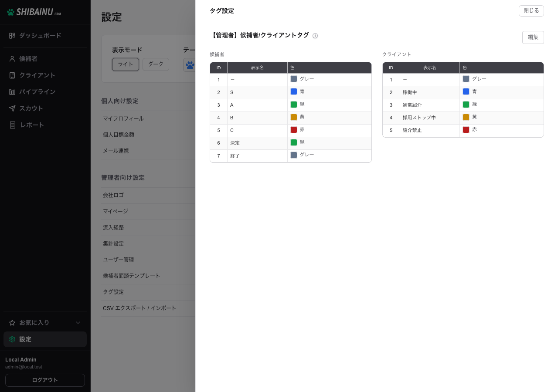
Task: Click the client building icon in the sidebar
Action: click(x=12, y=75)
